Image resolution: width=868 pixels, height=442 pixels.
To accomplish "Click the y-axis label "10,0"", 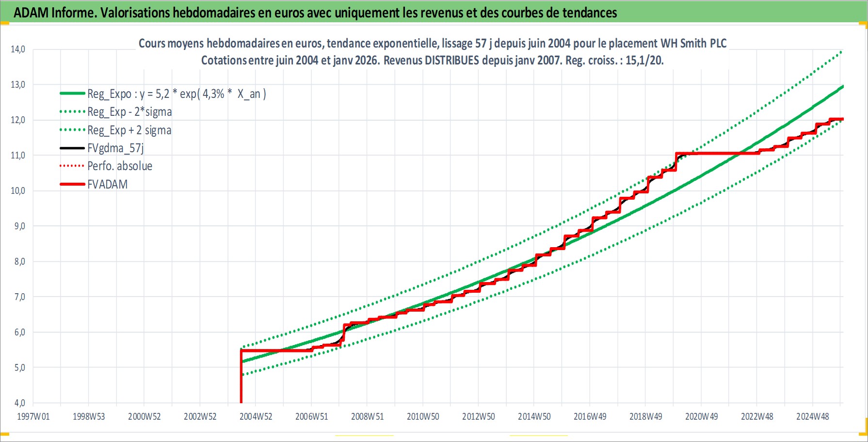I will [x=18, y=191].
